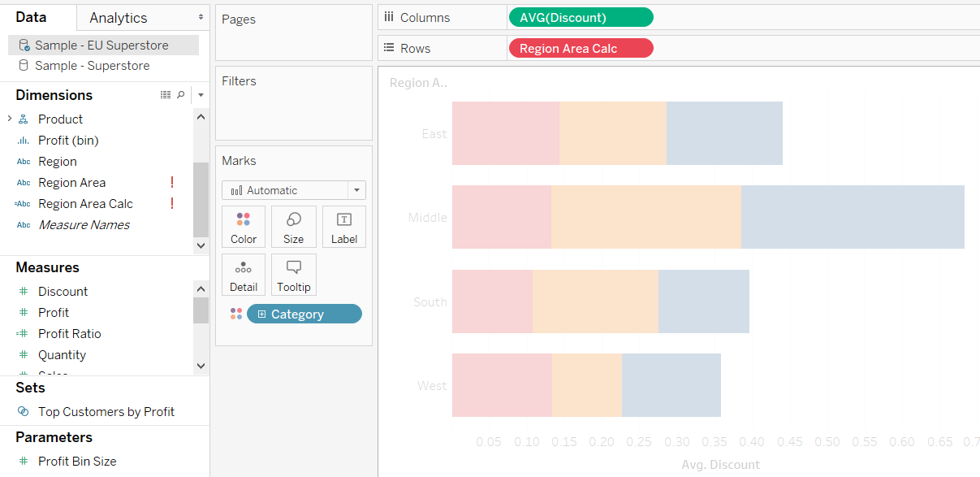The image size is (980, 477).
Task: Open the Tooltip marks card
Action: [x=293, y=275]
